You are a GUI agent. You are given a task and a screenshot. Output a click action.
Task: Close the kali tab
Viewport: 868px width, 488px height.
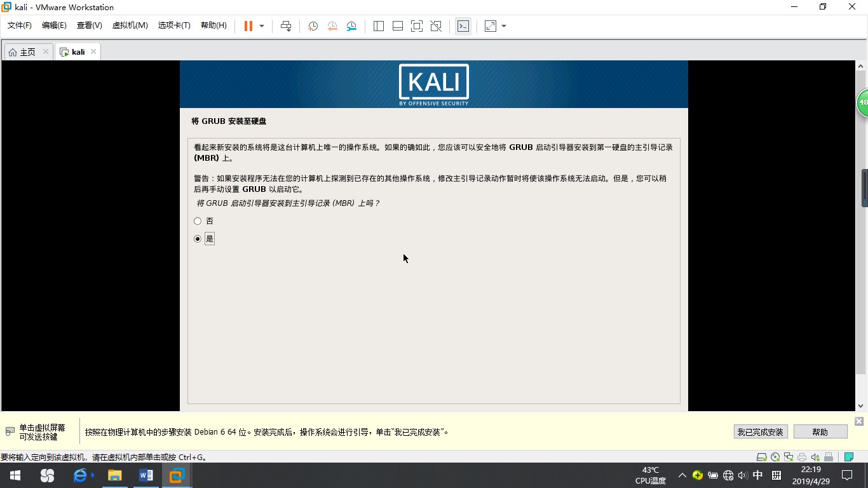click(93, 51)
